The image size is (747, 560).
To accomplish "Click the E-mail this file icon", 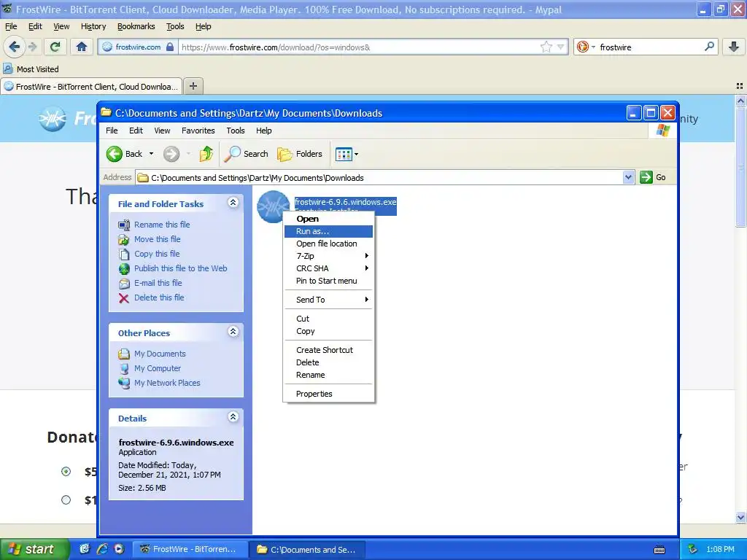I will tap(124, 284).
